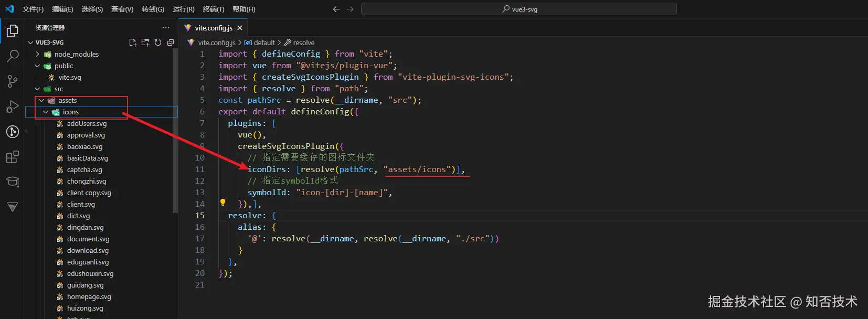Screen dimensions: 868x319
Task: Go back using the navigation arrow
Action: click(x=336, y=9)
